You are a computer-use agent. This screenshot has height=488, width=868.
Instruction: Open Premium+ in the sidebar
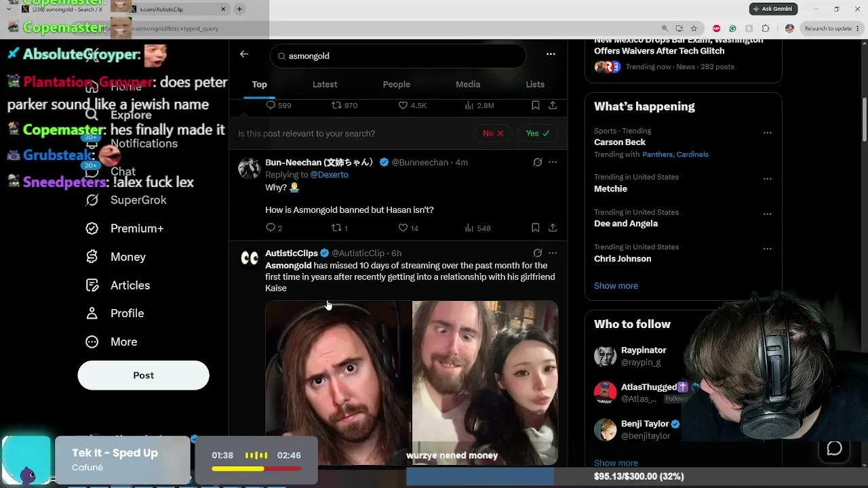point(125,228)
